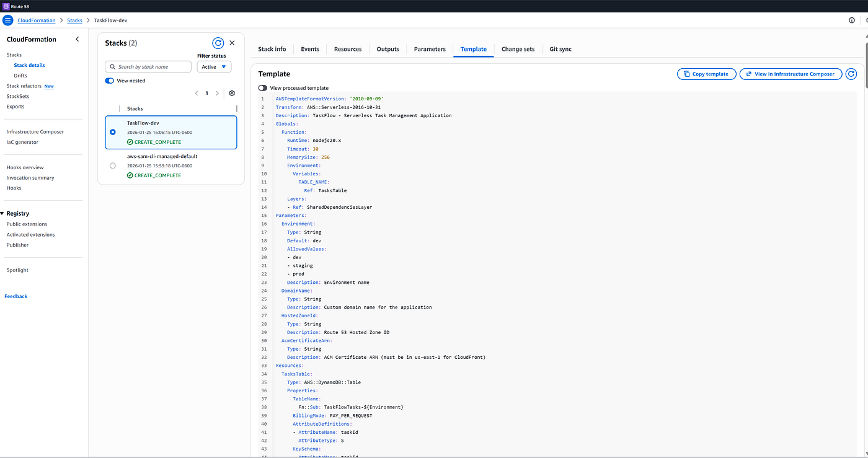Screen dimensions: 868x458
Task: Open Spotlight in the sidebar
Action: pyautogui.click(x=17, y=270)
